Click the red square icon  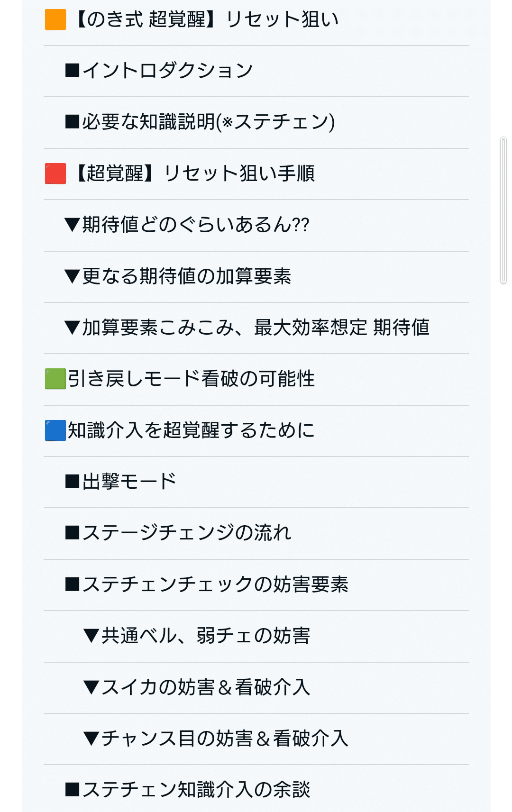point(55,173)
